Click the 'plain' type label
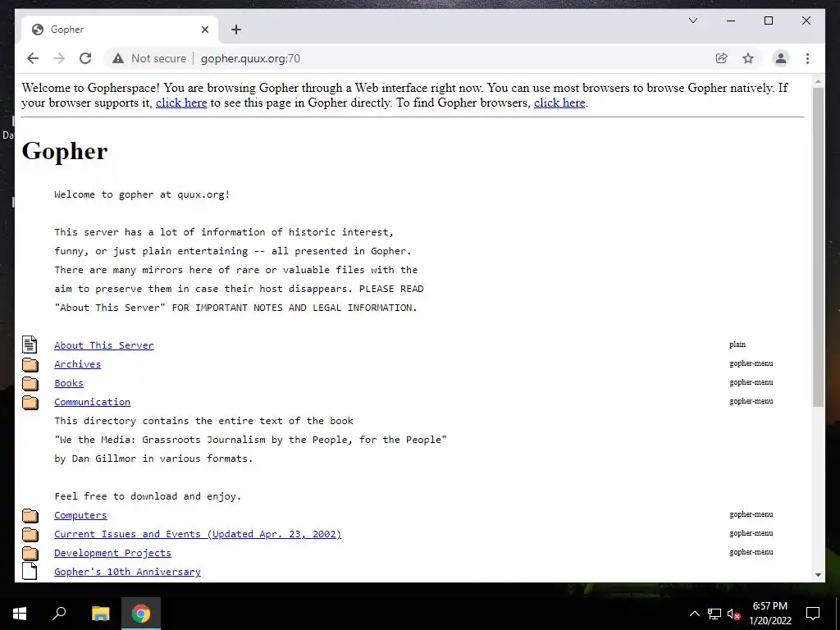The height and width of the screenshot is (630, 840). pyautogui.click(x=737, y=345)
